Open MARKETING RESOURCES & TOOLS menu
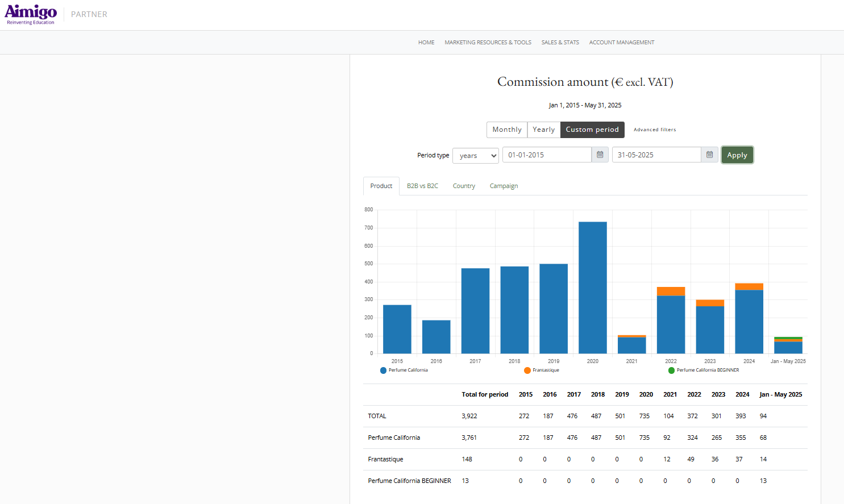844x504 pixels. coord(488,43)
